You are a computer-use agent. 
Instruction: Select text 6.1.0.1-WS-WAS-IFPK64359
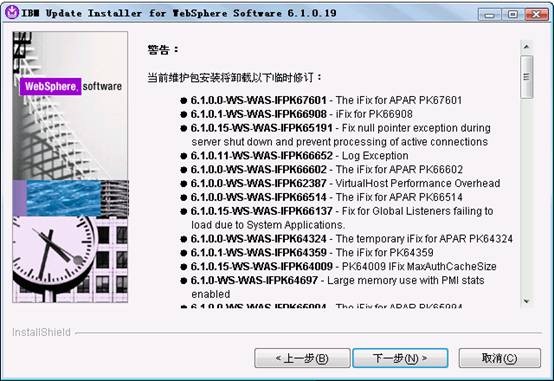coord(258,252)
